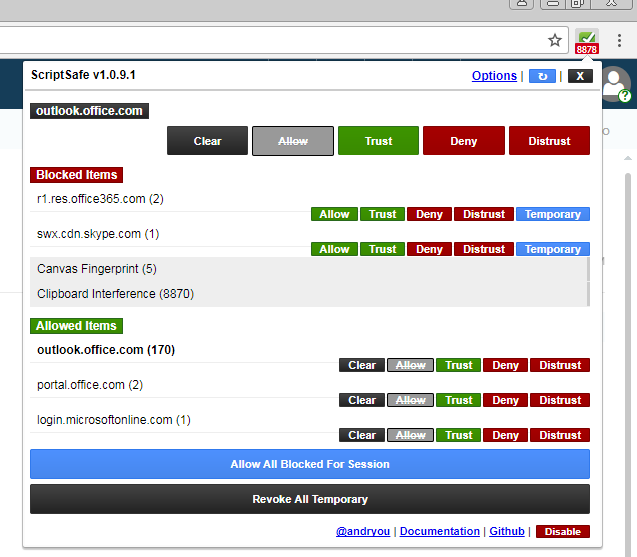
Task: Allow r1.res.office365.com scripts
Action: coord(334,214)
